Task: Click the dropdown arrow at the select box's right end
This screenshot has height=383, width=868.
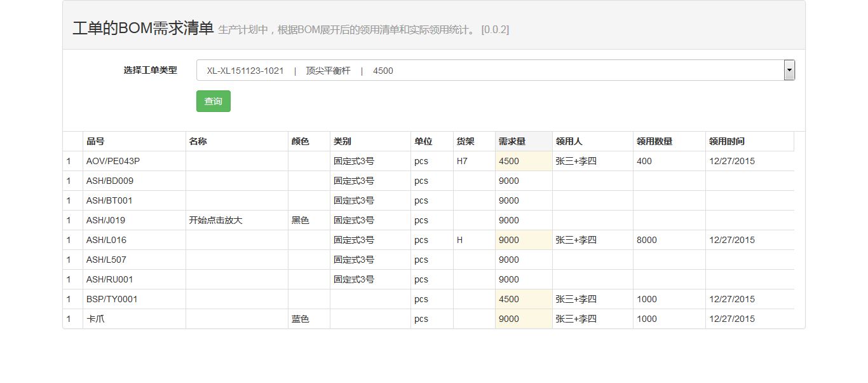Action: (x=789, y=70)
